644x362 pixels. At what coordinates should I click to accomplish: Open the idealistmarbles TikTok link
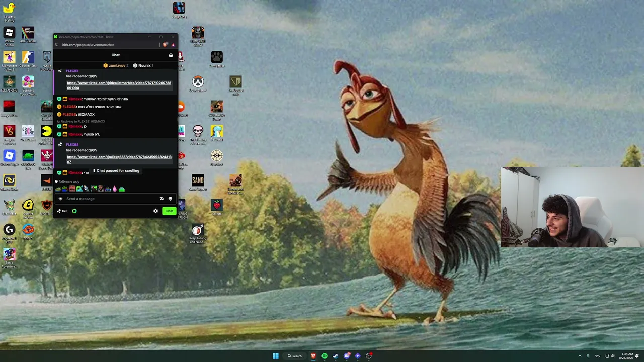(x=119, y=85)
